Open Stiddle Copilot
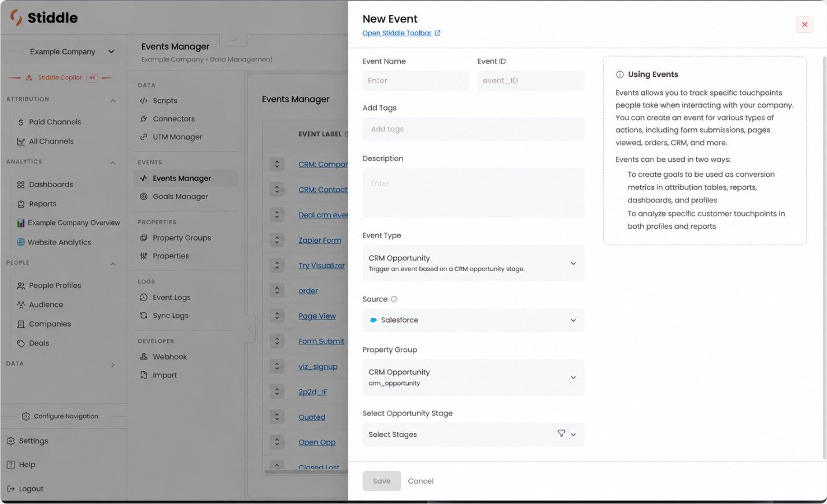The width and height of the screenshot is (827, 504). coord(60,77)
